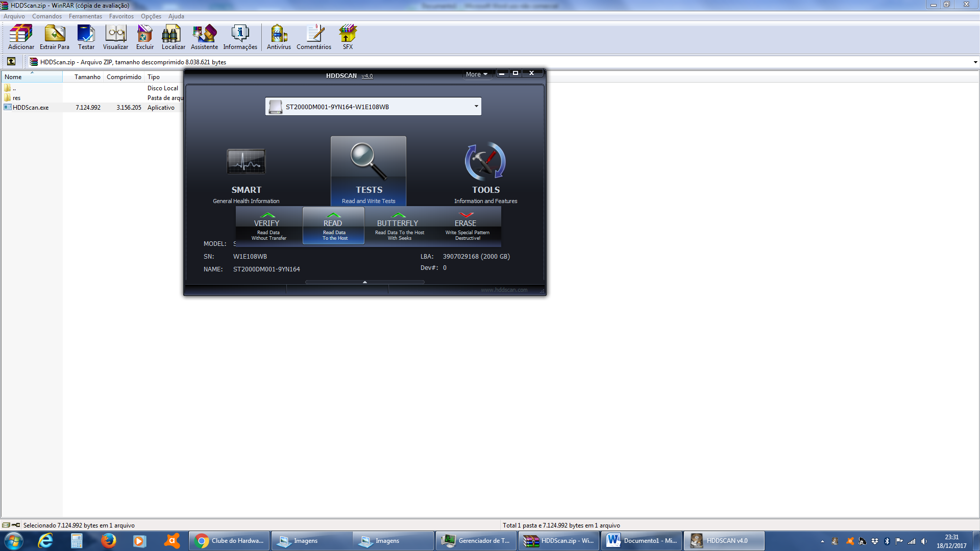The image size is (980, 551).
Task: Run the Antivírus scan icon
Action: coord(279,37)
